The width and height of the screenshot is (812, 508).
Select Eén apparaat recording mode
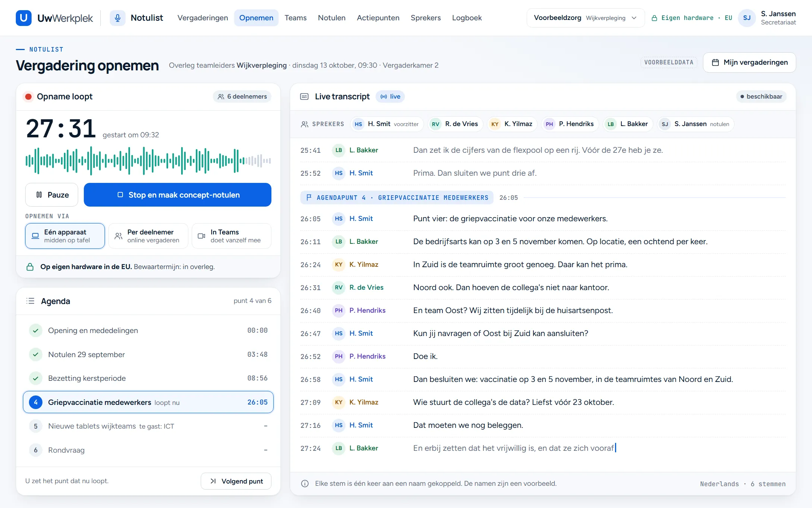coord(65,236)
